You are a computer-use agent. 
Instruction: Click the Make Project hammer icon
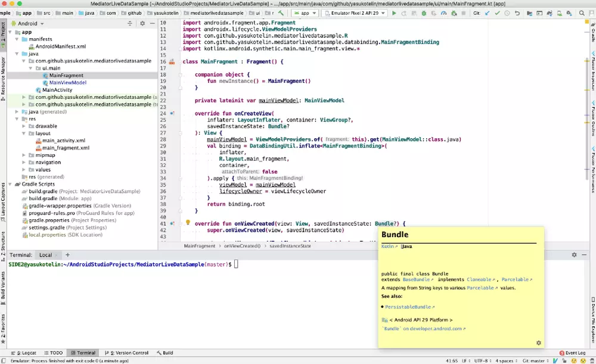(281, 13)
